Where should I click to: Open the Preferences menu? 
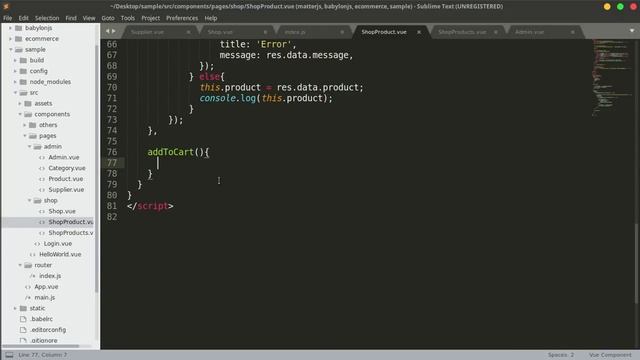pyautogui.click(x=182, y=18)
